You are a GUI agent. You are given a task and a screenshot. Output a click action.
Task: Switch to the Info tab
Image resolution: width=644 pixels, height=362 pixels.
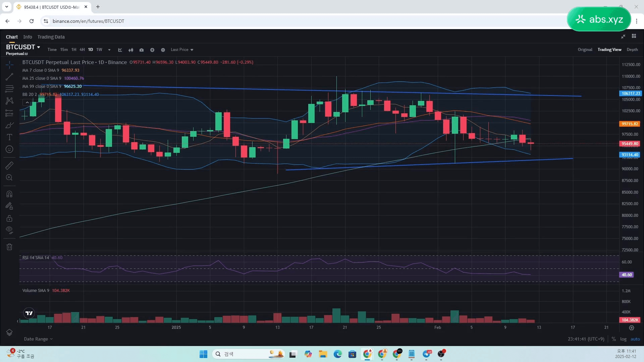click(28, 37)
